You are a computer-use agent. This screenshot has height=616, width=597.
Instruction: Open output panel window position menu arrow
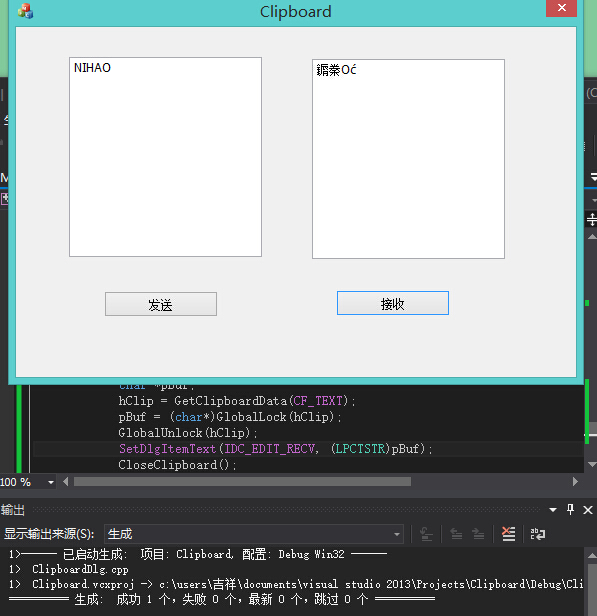[553, 510]
